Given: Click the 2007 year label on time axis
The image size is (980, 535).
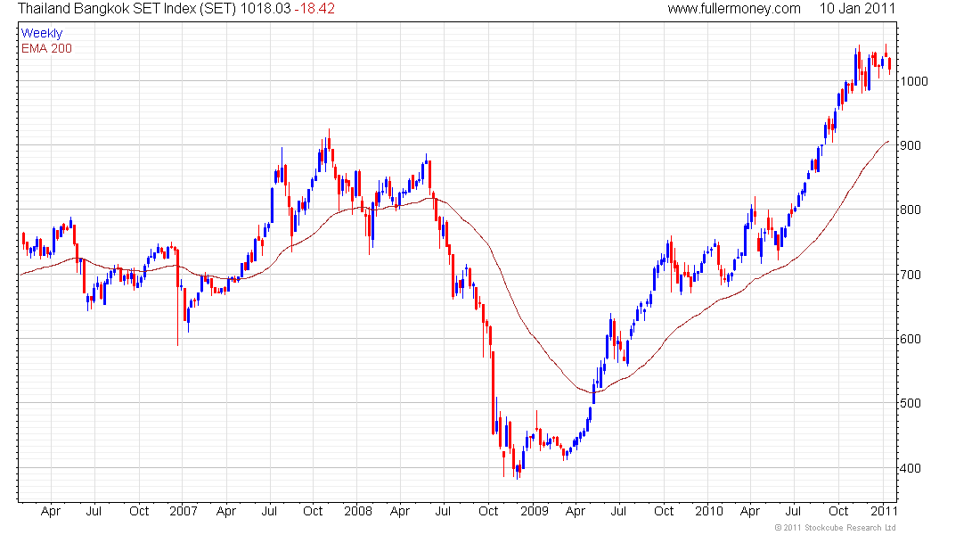Looking at the screenshot, I should (184, 511).
